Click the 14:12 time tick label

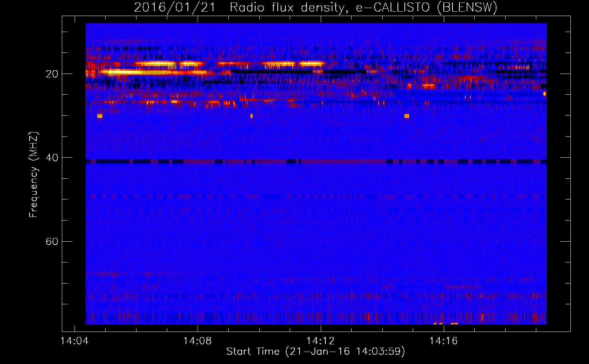click(x=321, y=341)
